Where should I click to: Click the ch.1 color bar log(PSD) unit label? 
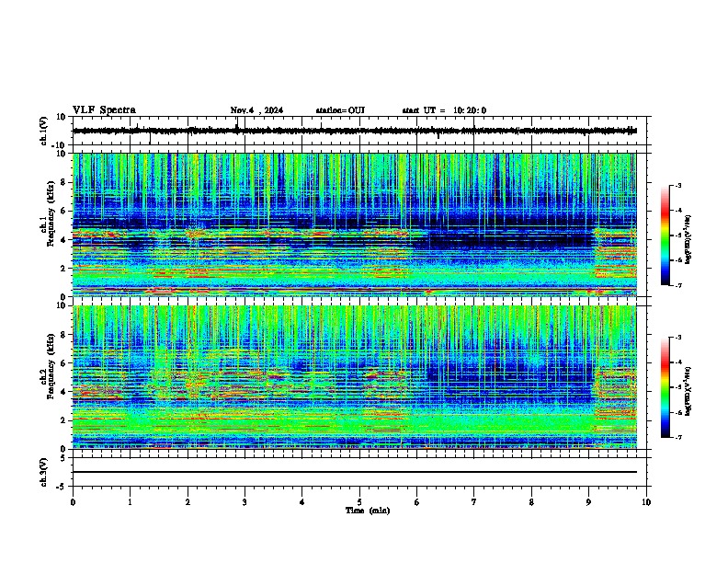tap(688, 240)
